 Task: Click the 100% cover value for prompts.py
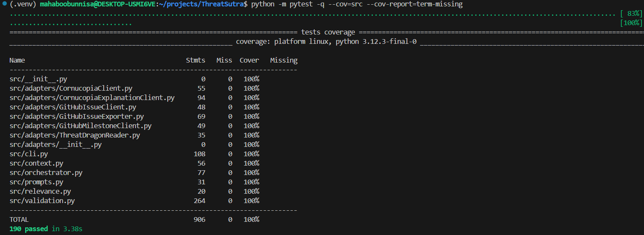(x=252, y=182)
